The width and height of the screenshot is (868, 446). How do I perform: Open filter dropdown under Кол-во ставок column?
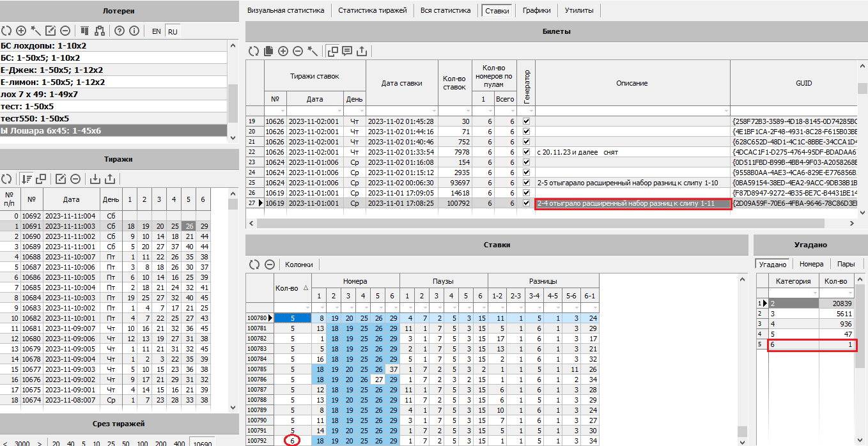click(x=467, y=111)
